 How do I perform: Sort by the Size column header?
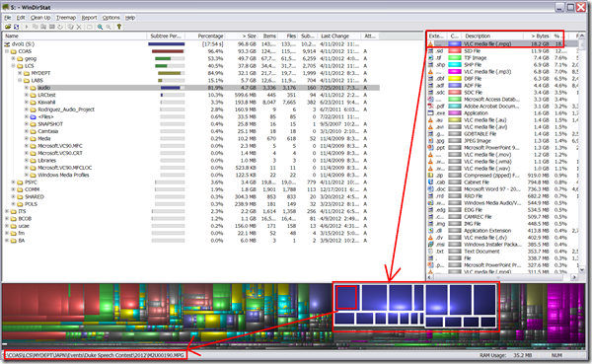[x=242, y=36]
